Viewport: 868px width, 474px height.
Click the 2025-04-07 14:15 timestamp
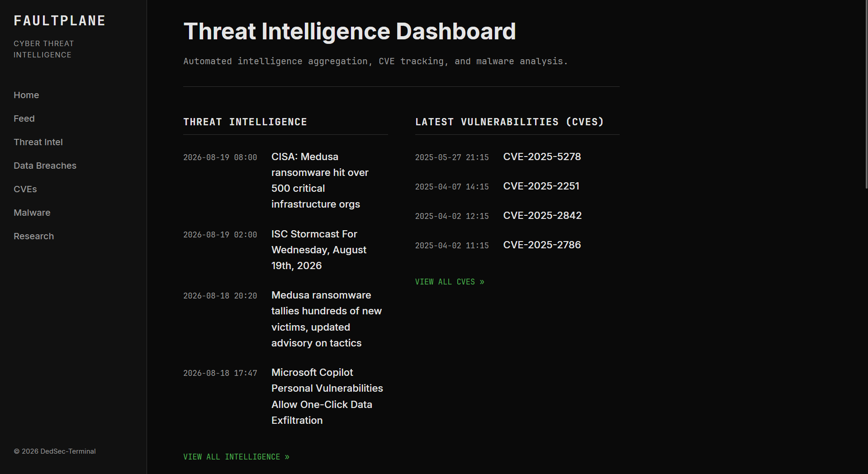452,187
